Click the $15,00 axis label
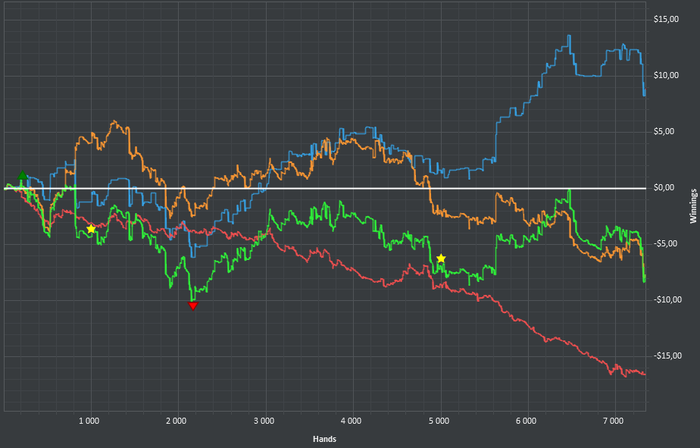Viewport: 700px width, 448px height. click(x=666, y=19)
